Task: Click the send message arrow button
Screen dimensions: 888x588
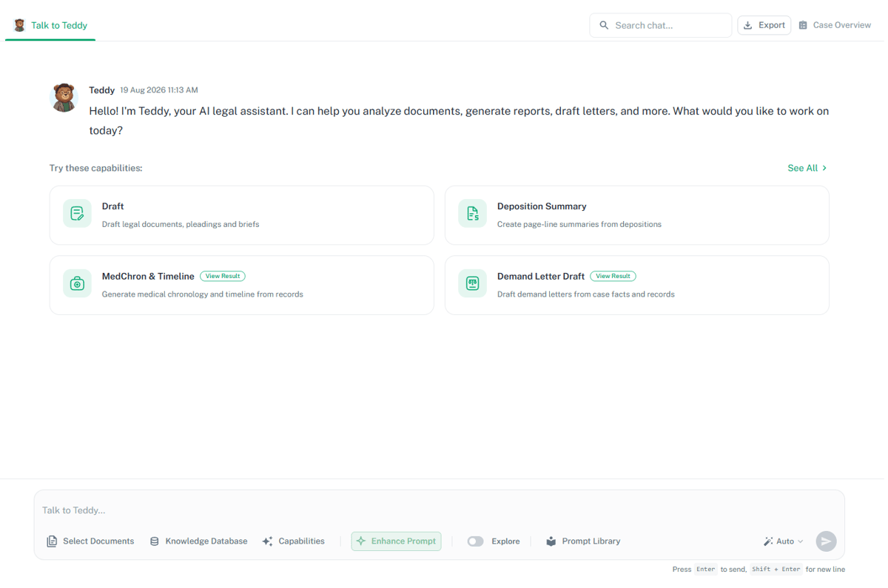Action: coord(827,541)
